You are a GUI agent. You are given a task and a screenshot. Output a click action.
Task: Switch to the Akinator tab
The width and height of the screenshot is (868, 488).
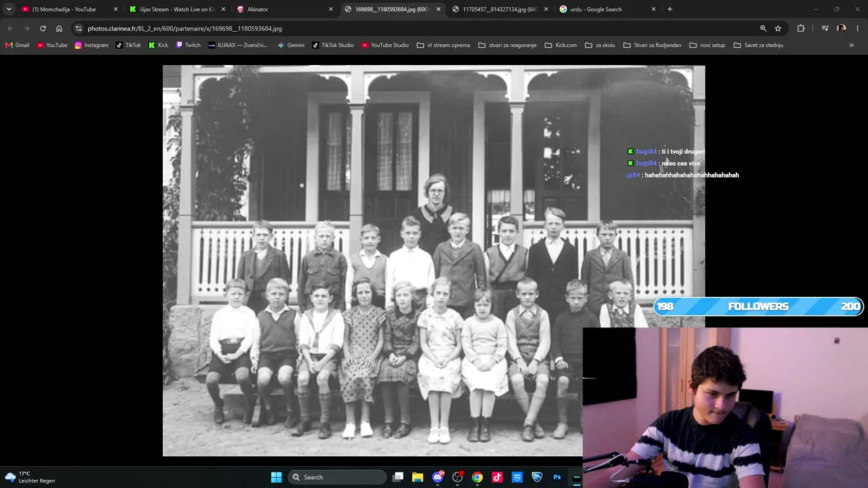pos(284,9)
